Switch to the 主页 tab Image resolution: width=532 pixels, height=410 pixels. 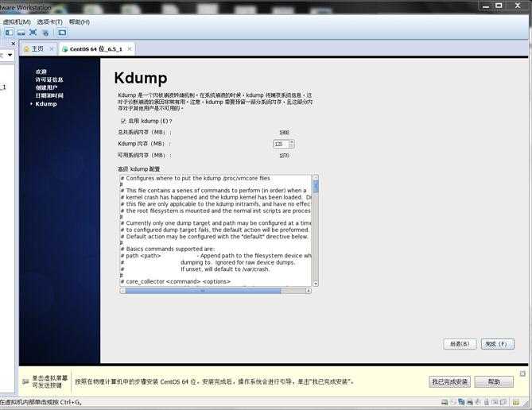click(x=37, y=48)
